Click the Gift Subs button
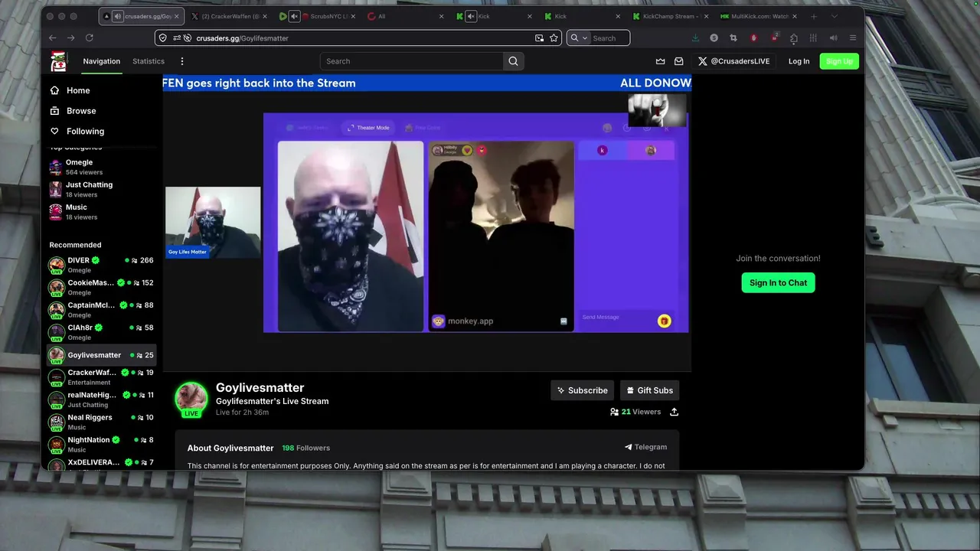This screenshot has height=551, width=980. pos(649,390)
